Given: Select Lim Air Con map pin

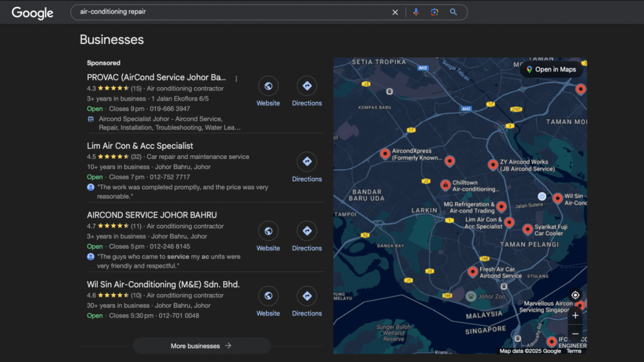Looking at the screenshot, I should tap(509, 222).
